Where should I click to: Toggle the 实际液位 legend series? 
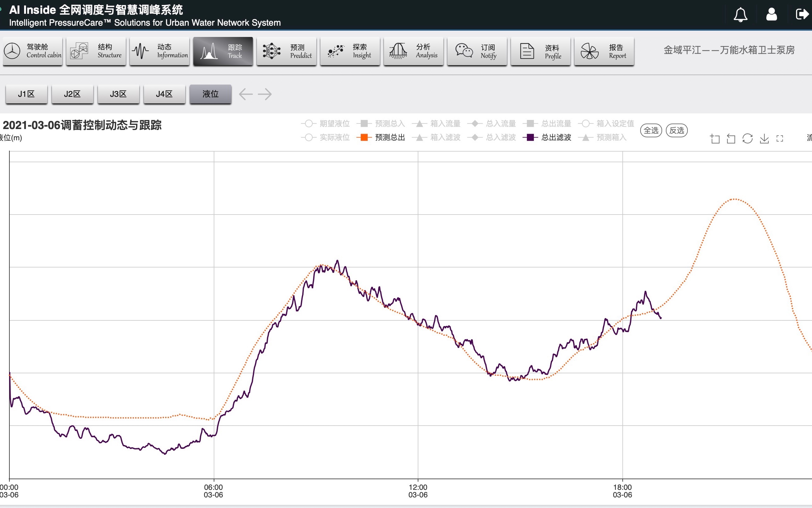(x=325, y=137)
